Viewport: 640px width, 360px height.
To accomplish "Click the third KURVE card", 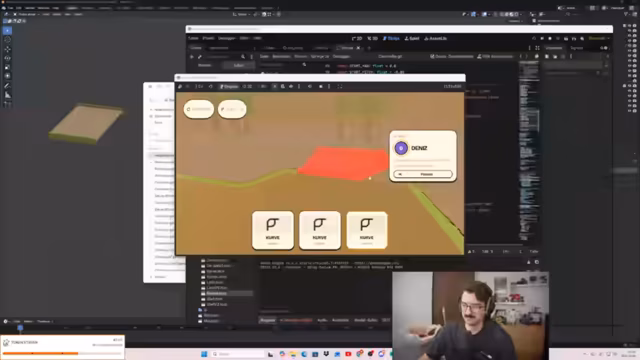I will point(367,230).
